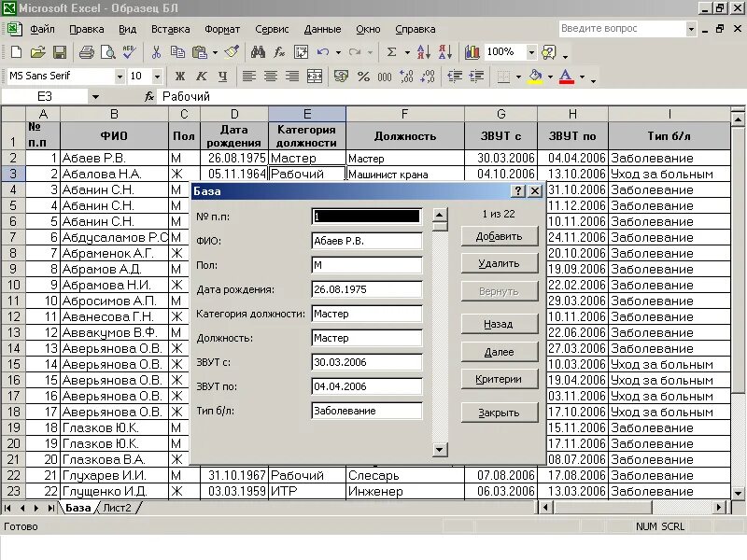Open the Данные menu

tap(322, 29)
